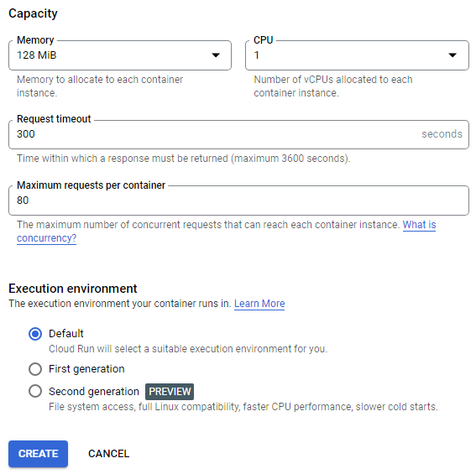Screen dimensions: 476x474
Task: Click the First generation label text
Action: [86, 369]
